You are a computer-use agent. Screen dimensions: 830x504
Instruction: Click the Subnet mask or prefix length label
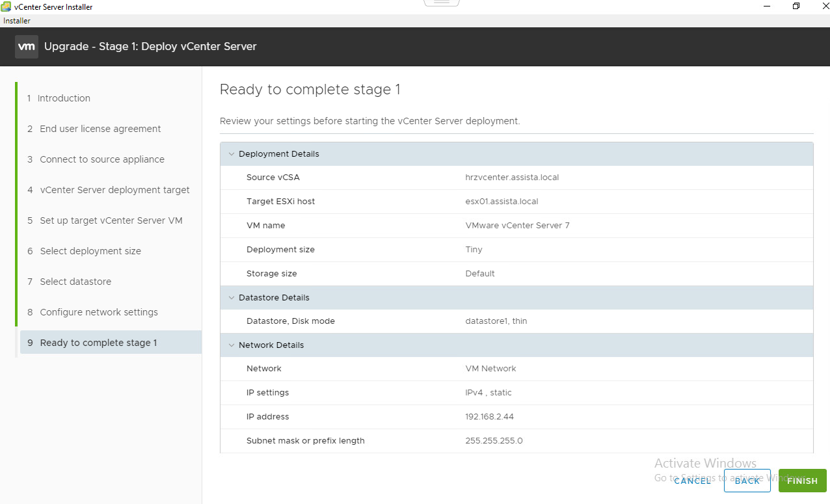pyautogui.click(x=305, y=441)
